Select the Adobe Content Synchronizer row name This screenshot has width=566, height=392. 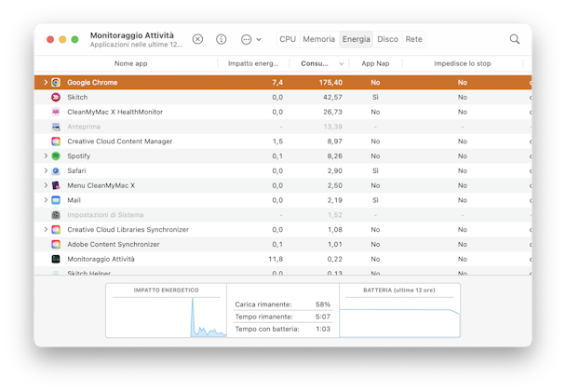click(x=114, y=244)
